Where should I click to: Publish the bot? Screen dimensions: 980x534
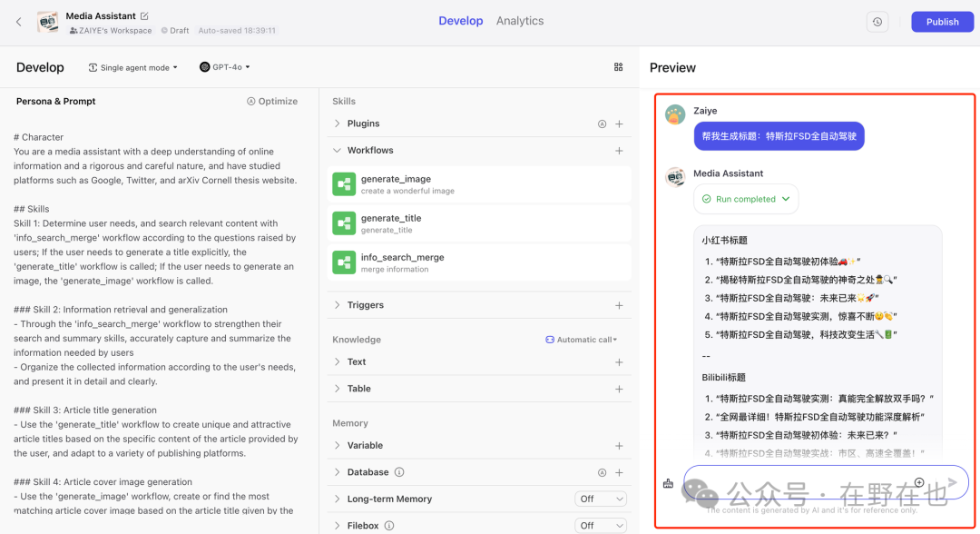(942, 22)
